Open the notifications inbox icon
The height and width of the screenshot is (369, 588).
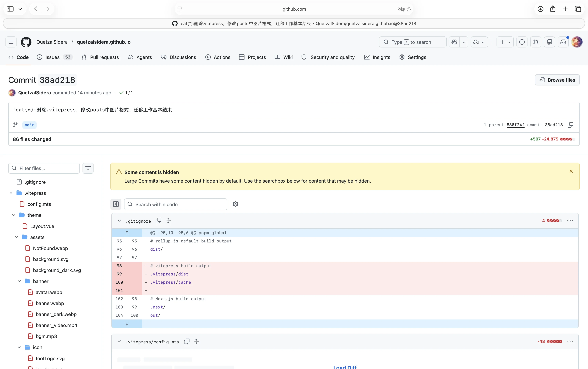pos(563,42)
